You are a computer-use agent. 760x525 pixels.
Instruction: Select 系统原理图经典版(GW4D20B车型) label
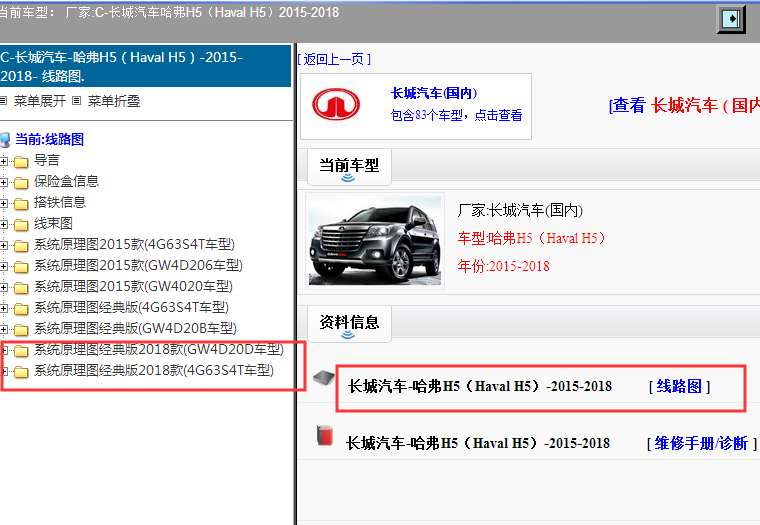(x=135, y=329)
